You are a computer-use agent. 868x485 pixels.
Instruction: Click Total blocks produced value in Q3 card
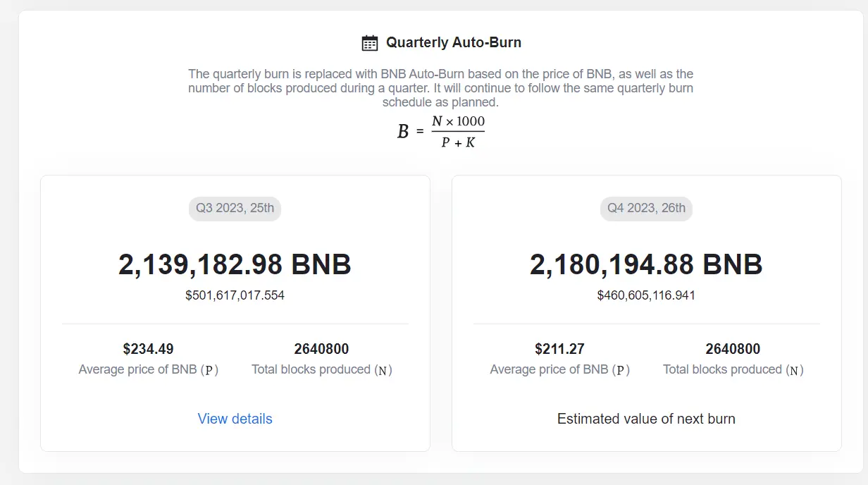321,349
